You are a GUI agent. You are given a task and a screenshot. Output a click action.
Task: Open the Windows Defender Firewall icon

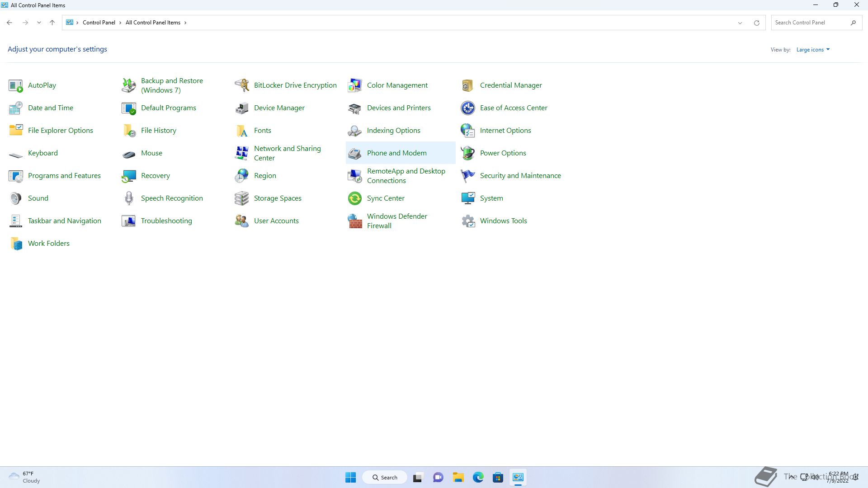(x=355, y=221)
